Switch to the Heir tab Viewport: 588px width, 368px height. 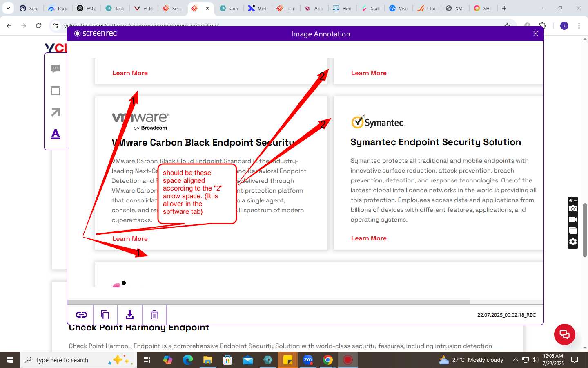pos(342,8)
